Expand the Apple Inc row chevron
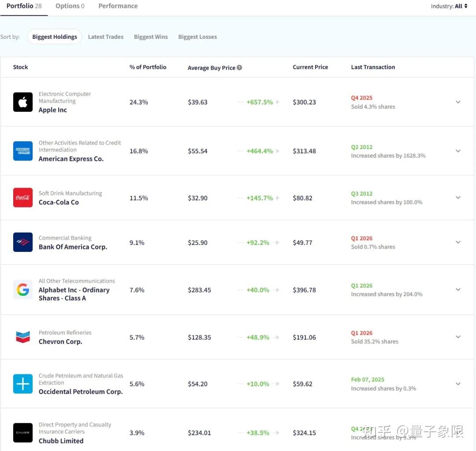476x451 pixels. pyautogui.click(x=458, y=102)
